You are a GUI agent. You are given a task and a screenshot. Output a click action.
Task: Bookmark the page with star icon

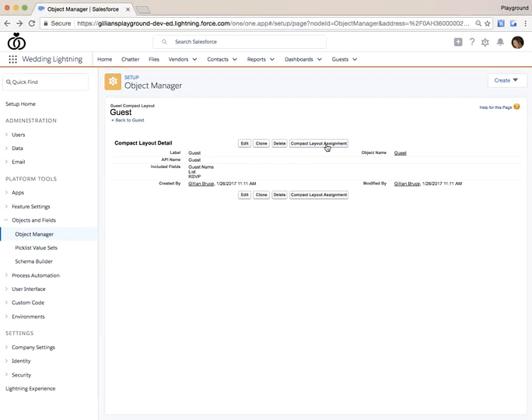488,23
